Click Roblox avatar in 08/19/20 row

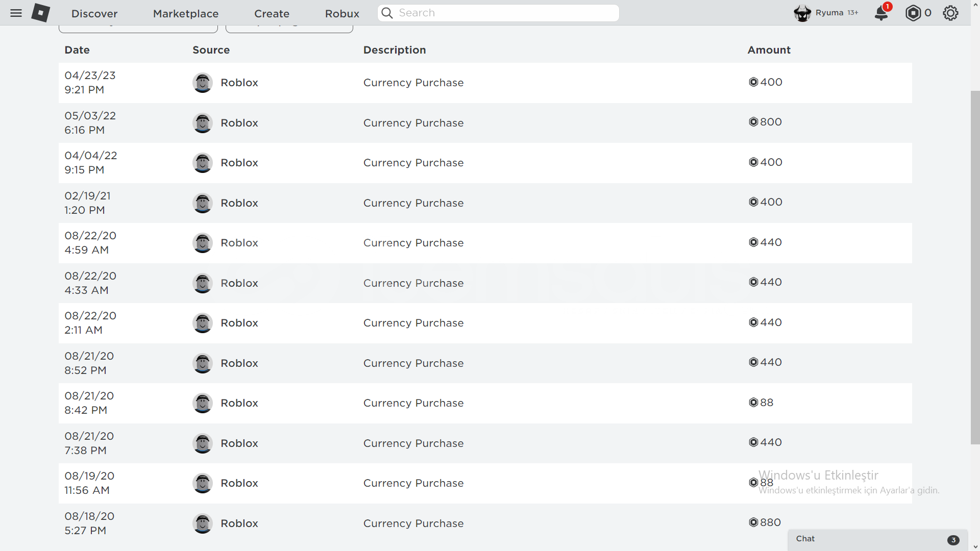click(203, 483)
